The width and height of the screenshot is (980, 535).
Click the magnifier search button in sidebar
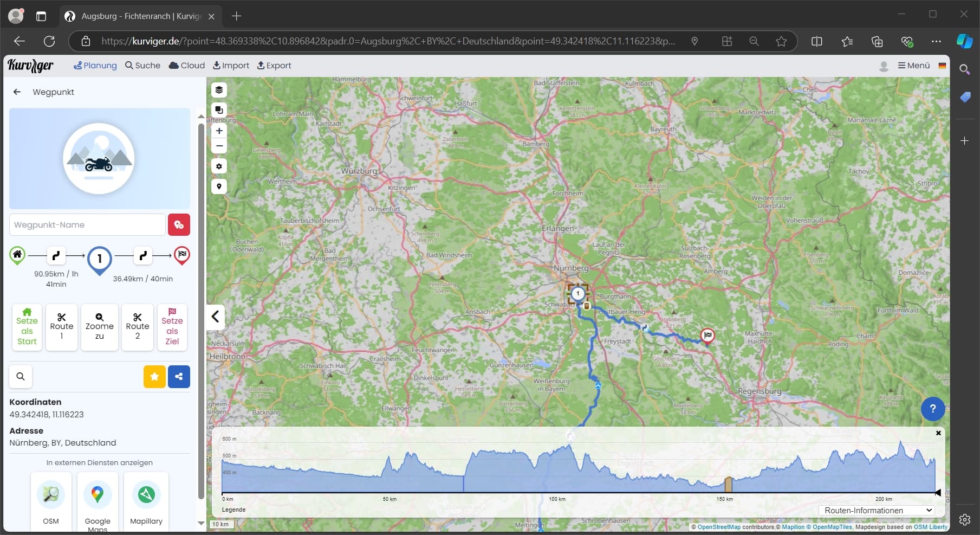coord(21,376)
